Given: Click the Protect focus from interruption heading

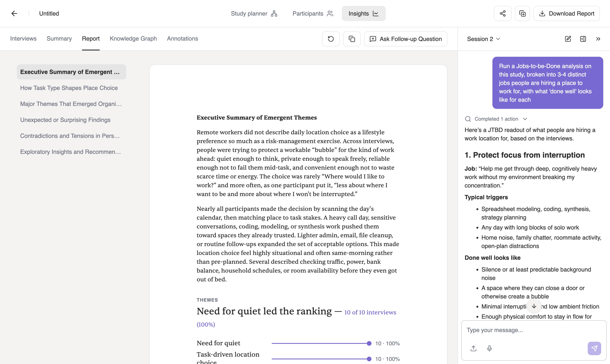Looking at the screenshot, I should 525,155.
